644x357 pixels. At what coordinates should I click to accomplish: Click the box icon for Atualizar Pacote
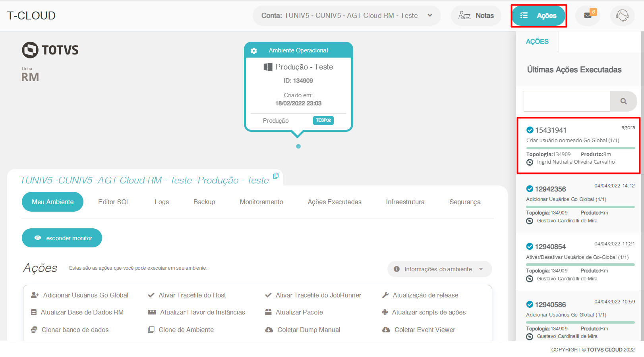268,312
